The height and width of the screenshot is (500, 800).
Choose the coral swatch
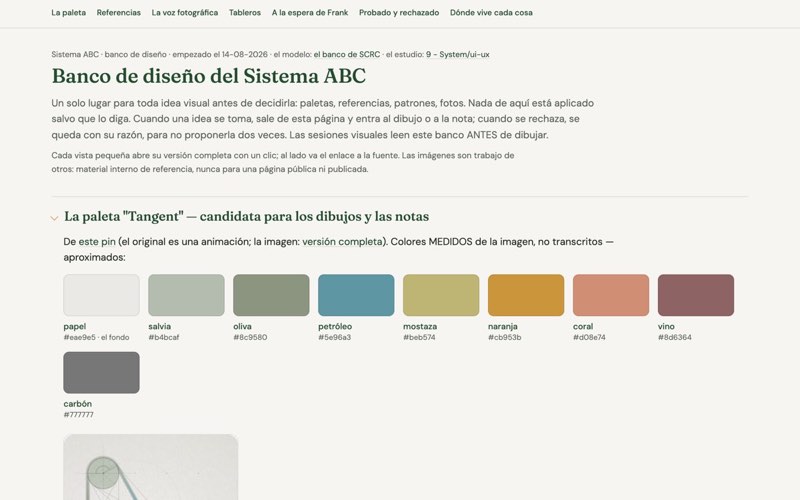[x=611, y=295]
